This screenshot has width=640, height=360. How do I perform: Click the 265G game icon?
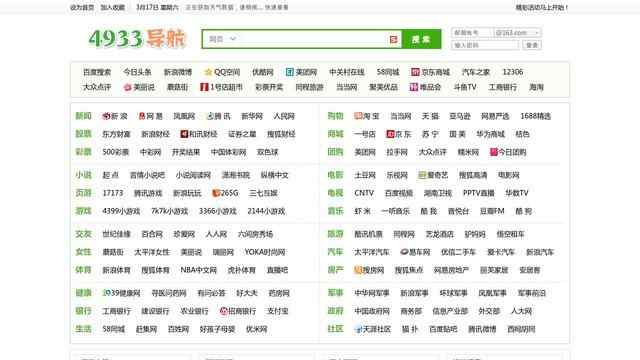[216, 193]
